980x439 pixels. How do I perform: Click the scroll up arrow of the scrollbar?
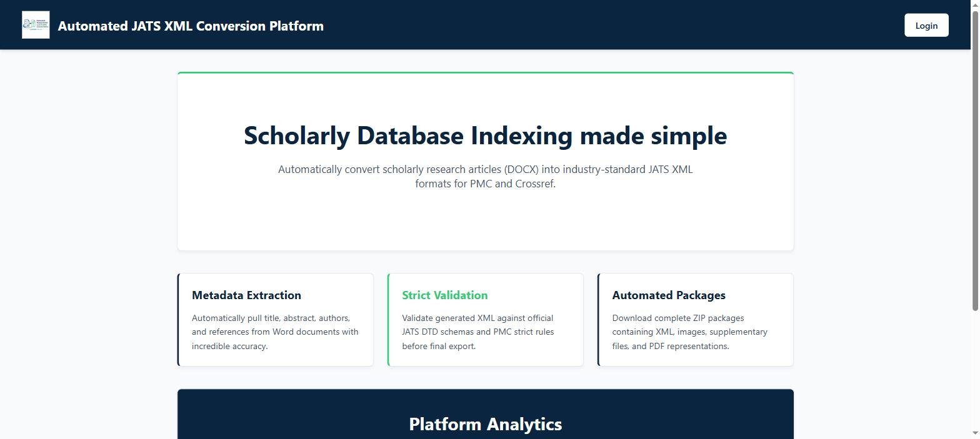(975, 5)
